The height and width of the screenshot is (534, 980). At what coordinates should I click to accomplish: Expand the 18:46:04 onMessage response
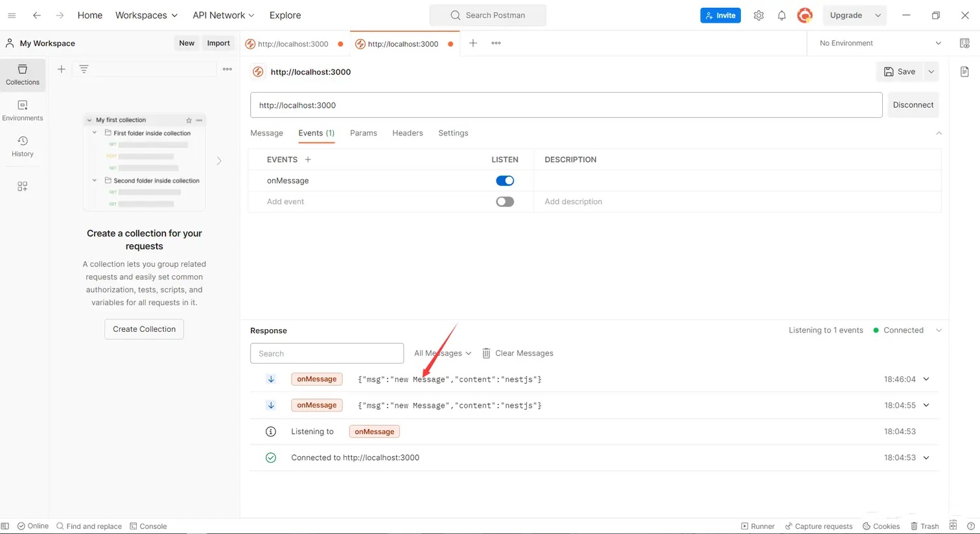coord(926,379)
